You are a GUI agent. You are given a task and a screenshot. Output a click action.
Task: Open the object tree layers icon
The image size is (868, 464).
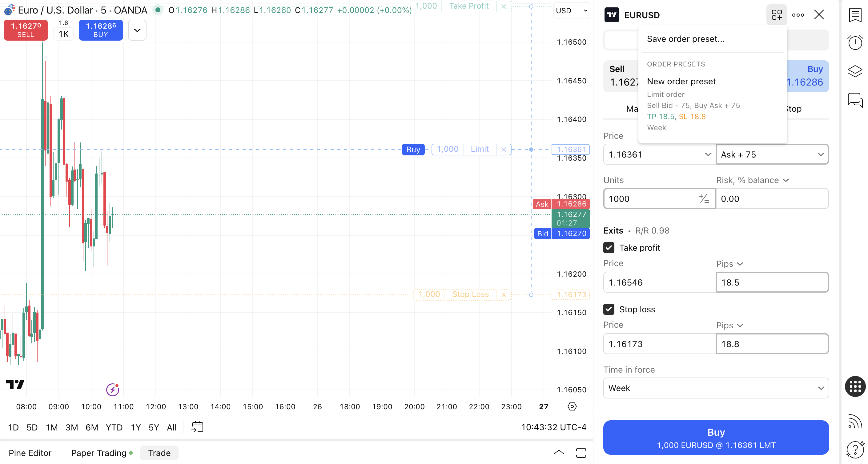pos(855,71)
